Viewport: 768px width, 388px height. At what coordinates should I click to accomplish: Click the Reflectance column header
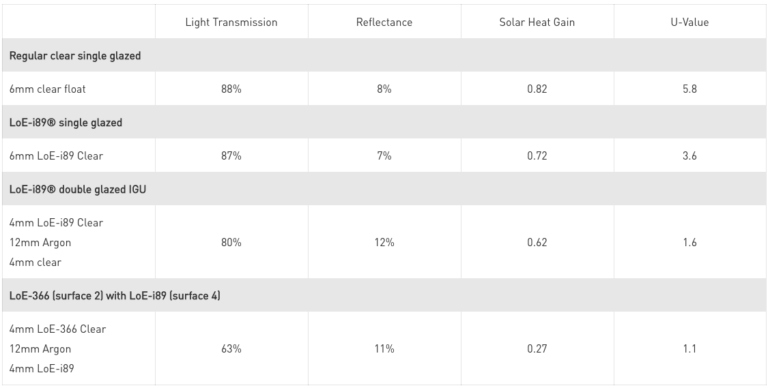(384, 22)
